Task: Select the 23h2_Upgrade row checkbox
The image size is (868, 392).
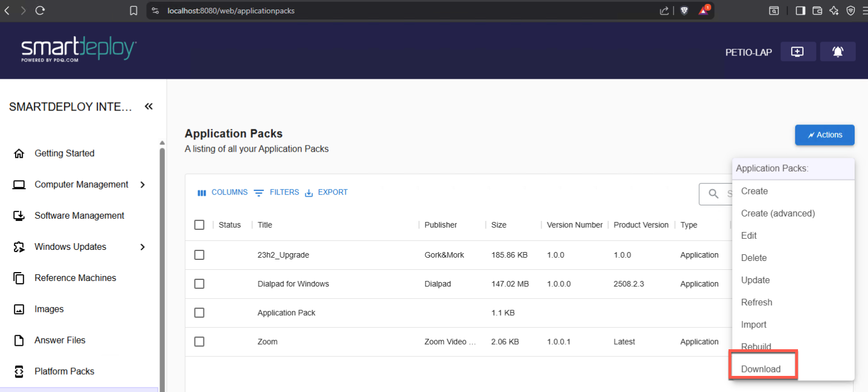Action: [x=199, y=255]
